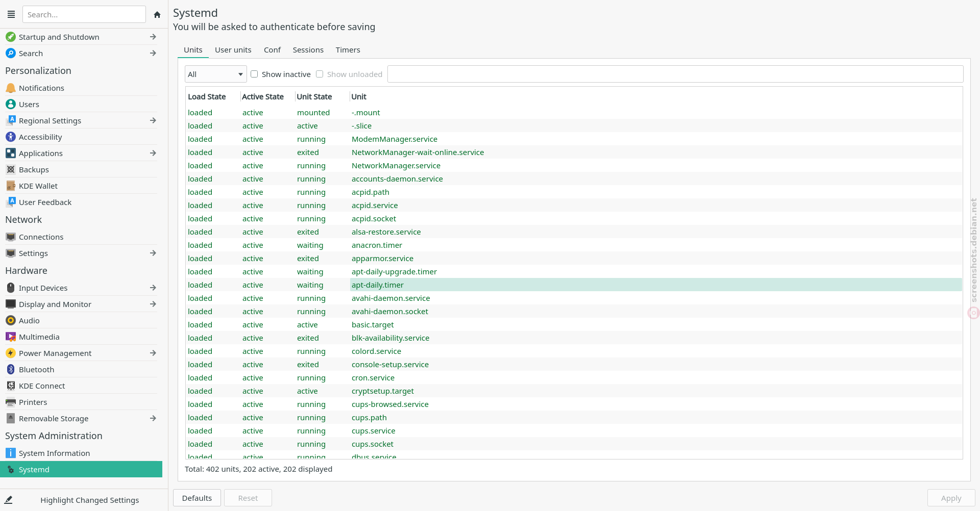This screenshot has width=980, height=511.
Task: Open System Information icon
Action: 11,453
